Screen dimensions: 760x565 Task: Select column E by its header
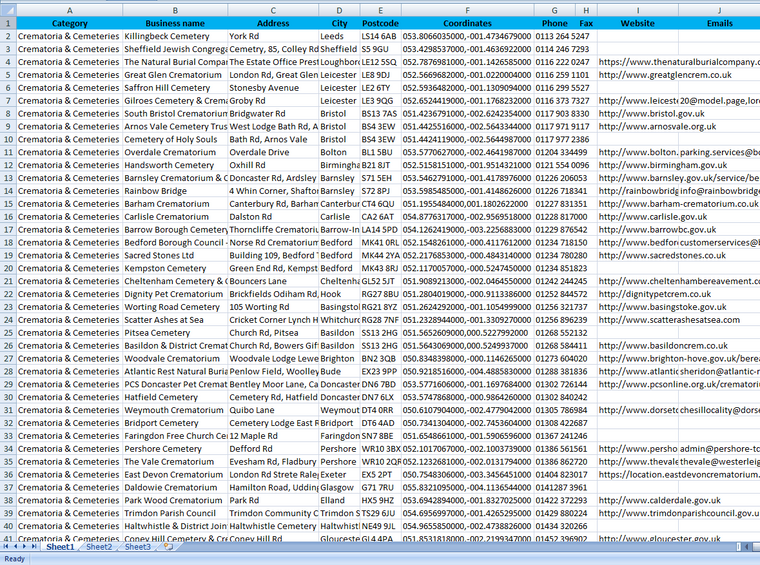(380, 10)
